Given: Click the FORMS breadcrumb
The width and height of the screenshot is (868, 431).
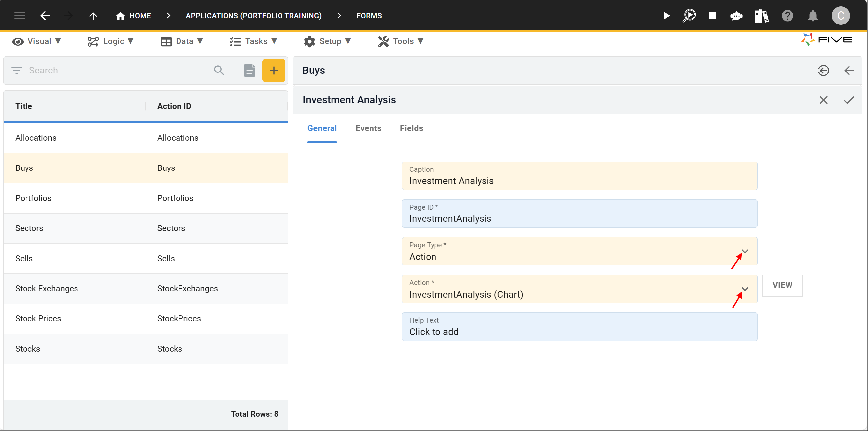Looking at the screenshot, I should click(369, 16).
